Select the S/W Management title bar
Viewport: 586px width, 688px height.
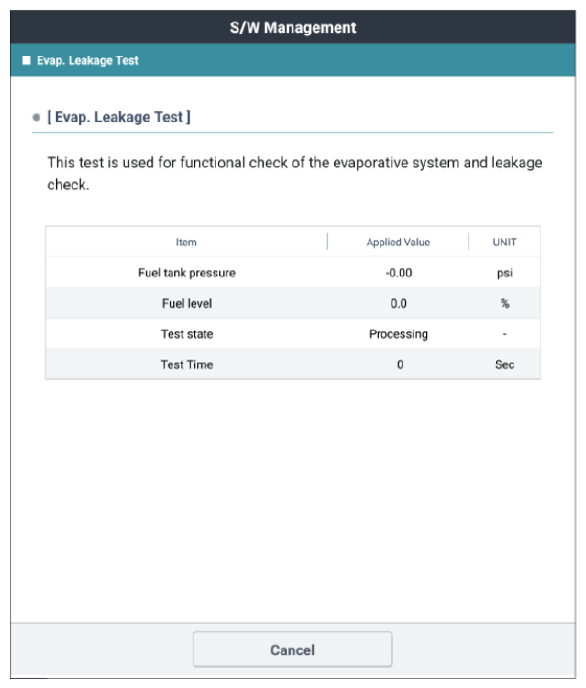pyautogui.click(x=293, y=27)
